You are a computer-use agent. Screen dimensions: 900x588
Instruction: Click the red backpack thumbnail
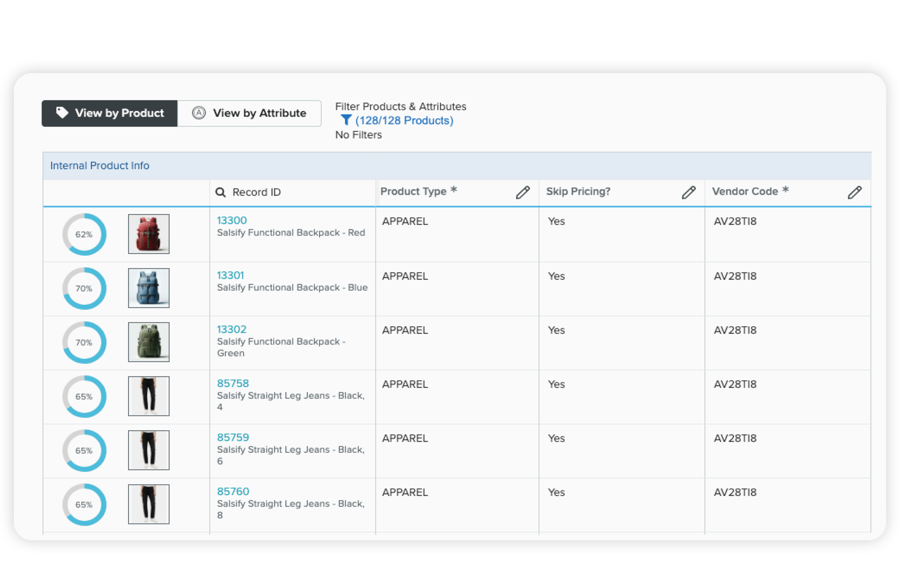coord(148,234)
